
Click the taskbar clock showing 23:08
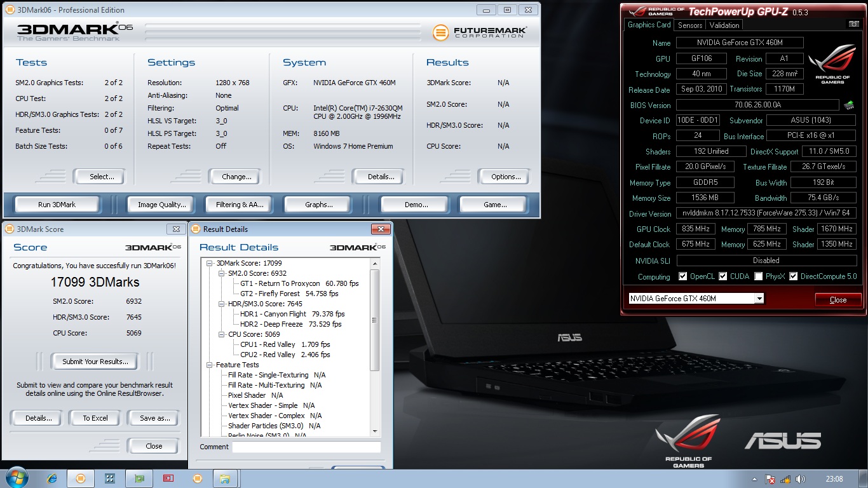[834, 479]
